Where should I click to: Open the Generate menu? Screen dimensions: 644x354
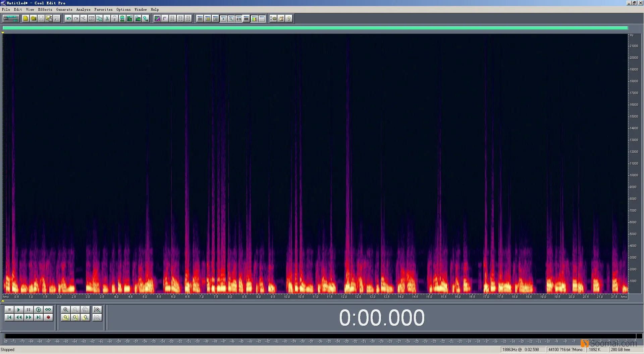(64, 9)
